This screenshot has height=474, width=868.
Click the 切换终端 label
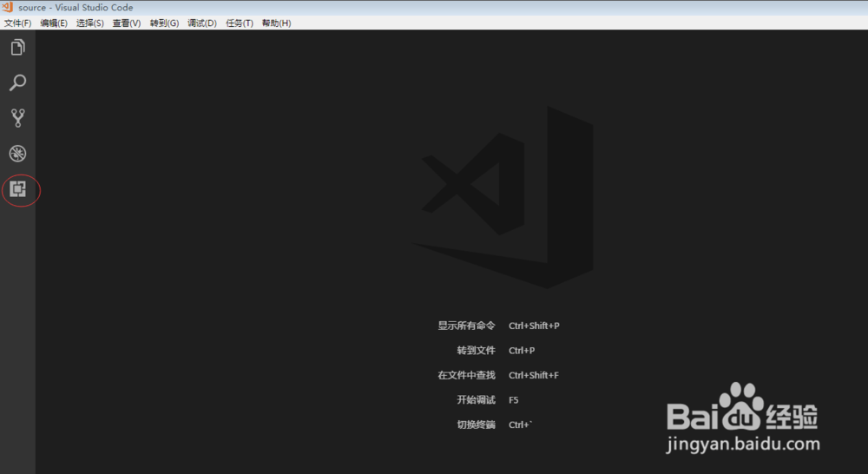click(476, 425)
